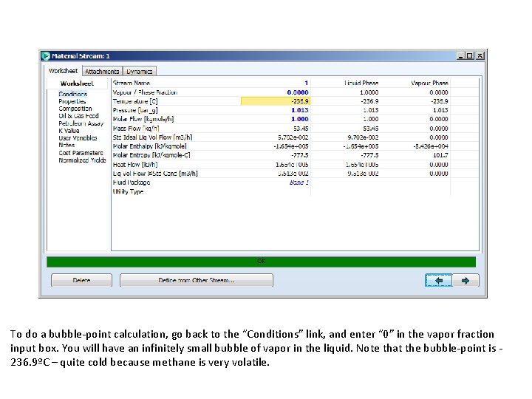Click the Molar Enthalpy row label
Image resolution: width=532 pixels, height=399 pixels.
[x=149, y=146]
